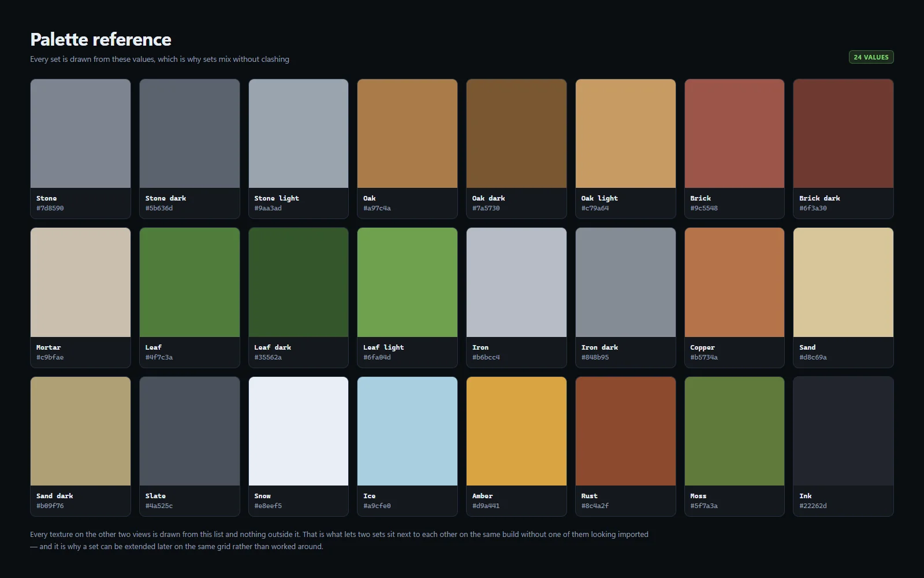Click hex value #5f7a3a
This screenshot has width=924, height=578.
704,506
